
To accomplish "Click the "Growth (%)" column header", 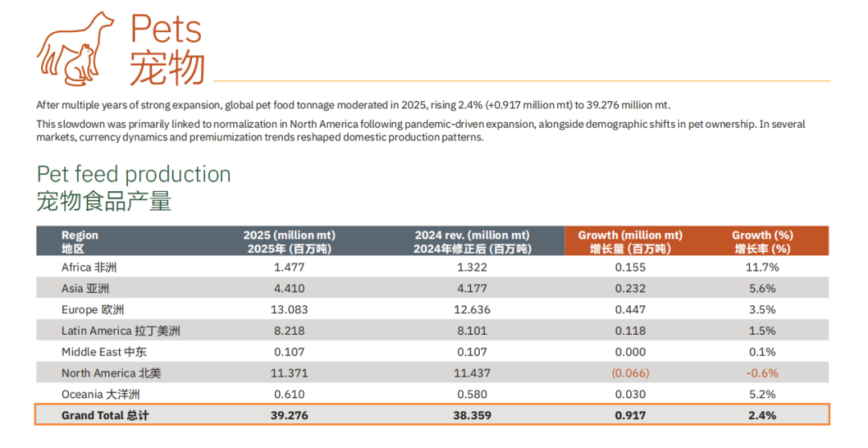I will 762,242.
